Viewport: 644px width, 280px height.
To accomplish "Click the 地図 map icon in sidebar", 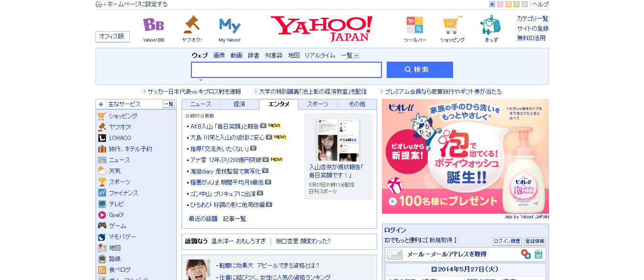I will coord(102,248).
